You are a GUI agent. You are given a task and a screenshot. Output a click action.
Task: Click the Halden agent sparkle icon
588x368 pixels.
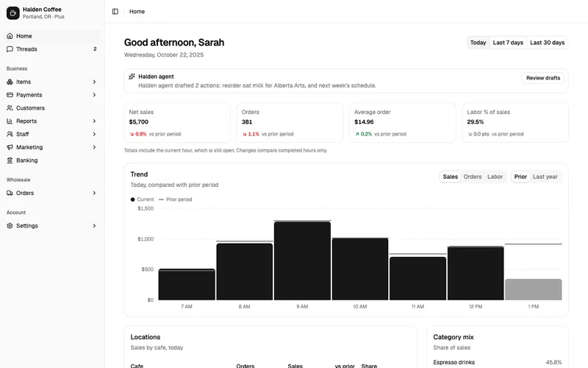(132, 77)
